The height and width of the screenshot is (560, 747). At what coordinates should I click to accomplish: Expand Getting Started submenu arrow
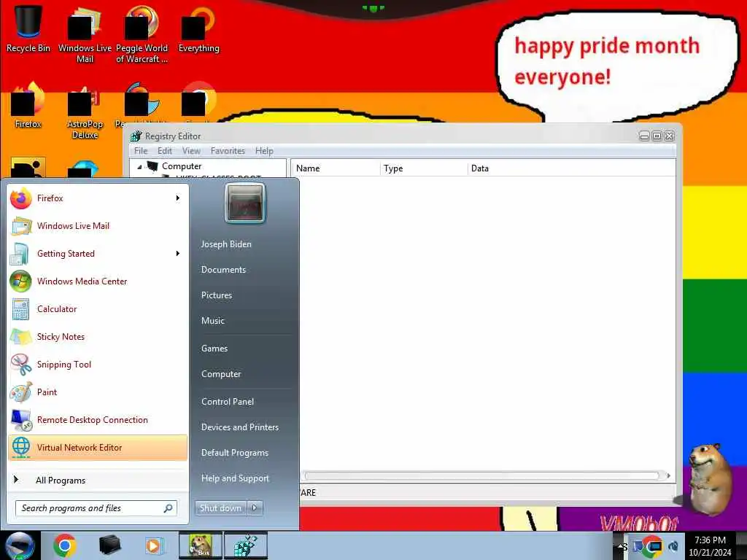(178, 253)
